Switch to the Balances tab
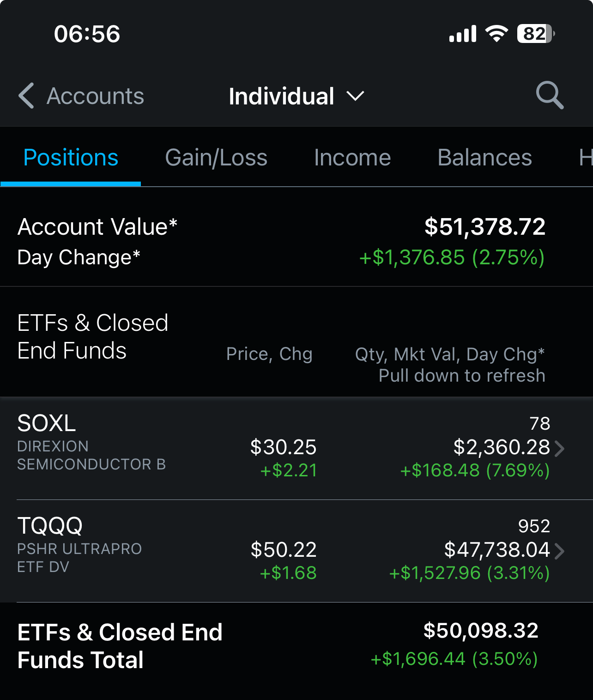Screen dimensions: 593x700 (484, 158)
